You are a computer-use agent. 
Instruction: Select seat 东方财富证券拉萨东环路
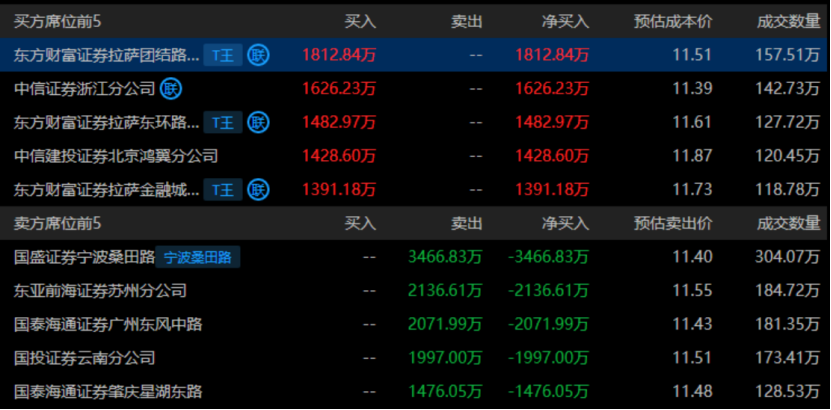tap(107, 122)
